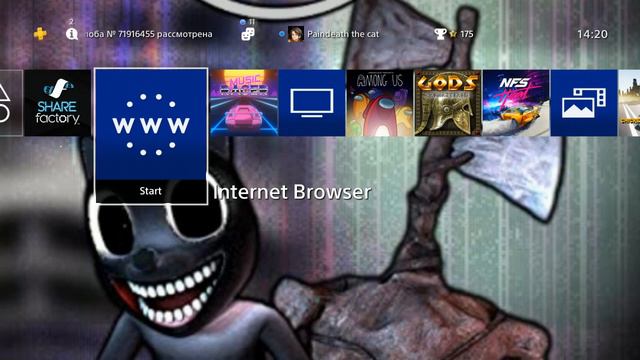Launch the Gods game tile
Screen dimensions: 640x360
coord(448,103)
